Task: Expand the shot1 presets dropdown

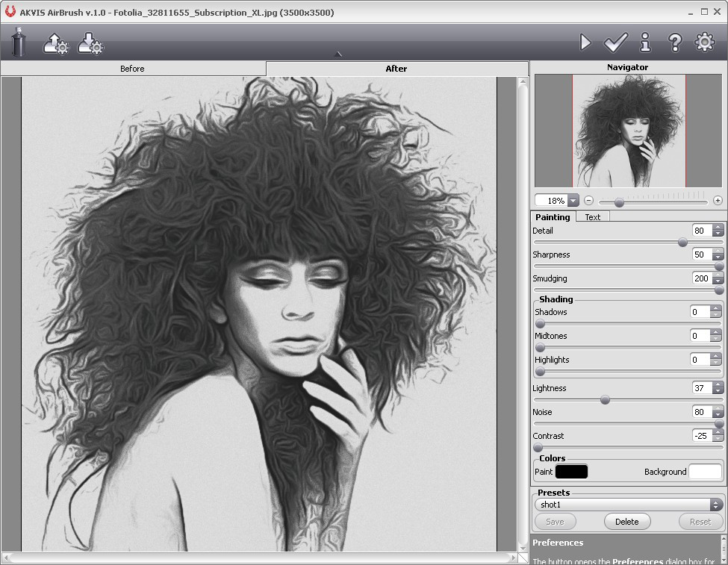Action: pyautogui.click(x=715, y=505)
